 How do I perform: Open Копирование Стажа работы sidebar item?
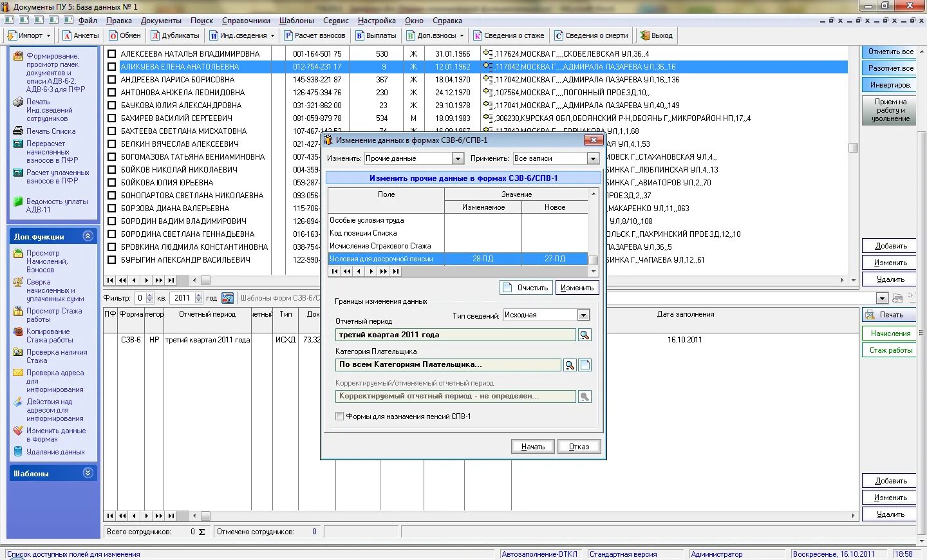tap(49, 335)
